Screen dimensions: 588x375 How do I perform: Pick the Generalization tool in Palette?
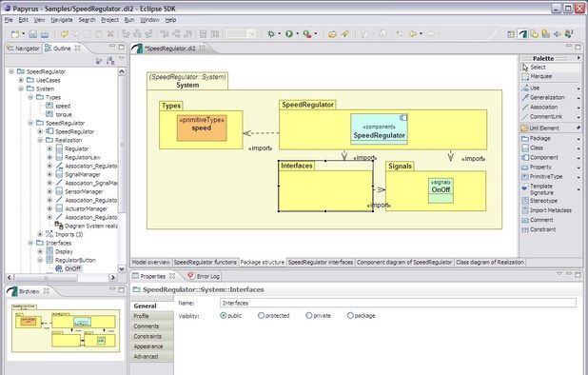click(547, 97)
